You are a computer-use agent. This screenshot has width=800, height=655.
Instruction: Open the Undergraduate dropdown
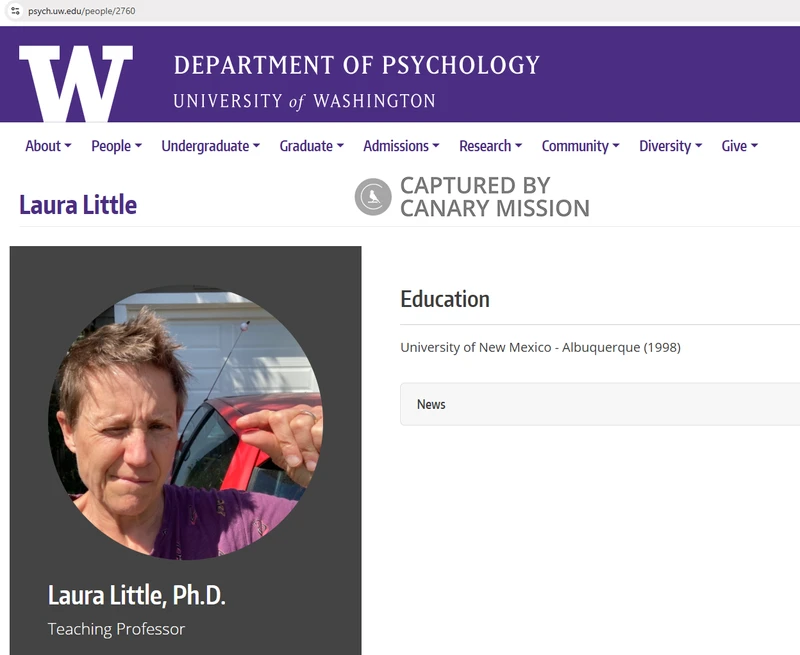pos(211,146)
